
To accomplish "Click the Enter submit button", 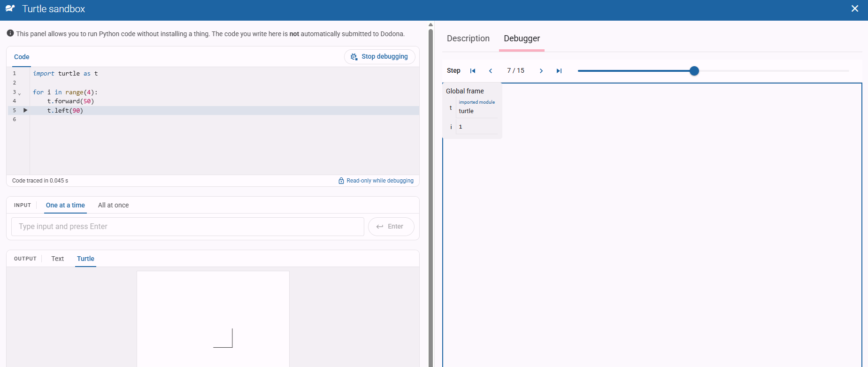I will tap(391, 227).
